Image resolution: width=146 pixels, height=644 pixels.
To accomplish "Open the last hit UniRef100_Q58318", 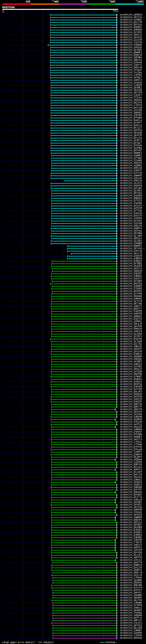I will click(x=131, y=638).
